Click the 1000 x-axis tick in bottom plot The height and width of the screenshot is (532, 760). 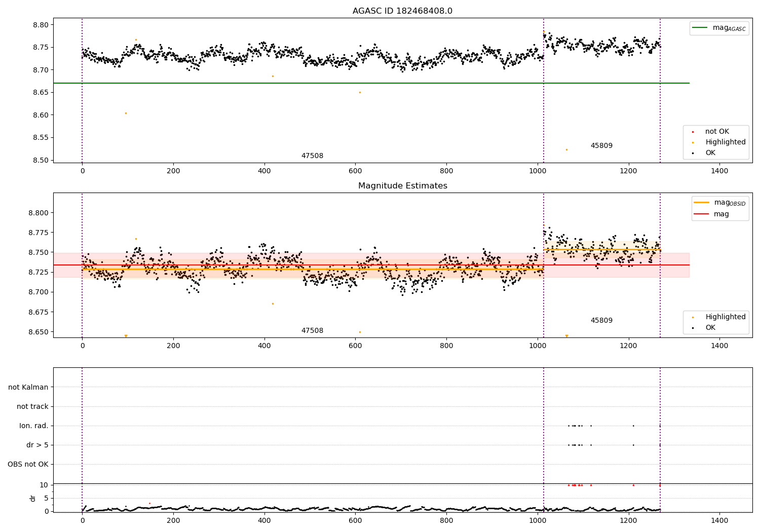tap(538, 520)
